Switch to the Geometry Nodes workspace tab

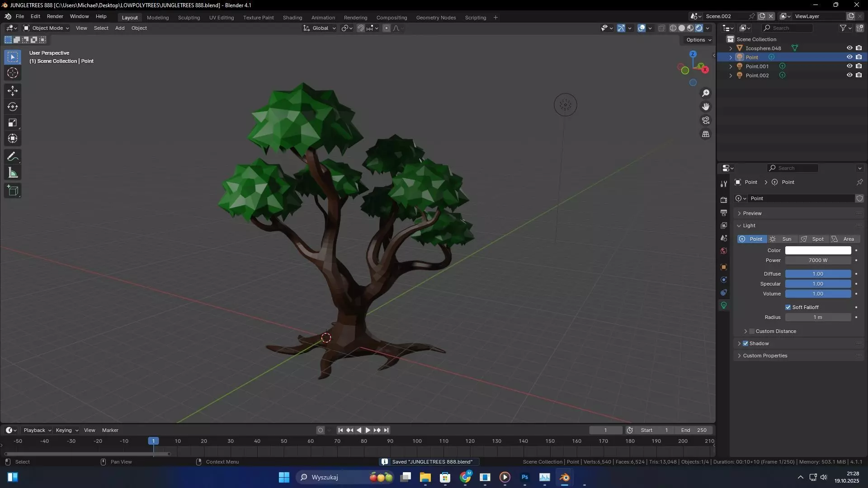point(436,18)
